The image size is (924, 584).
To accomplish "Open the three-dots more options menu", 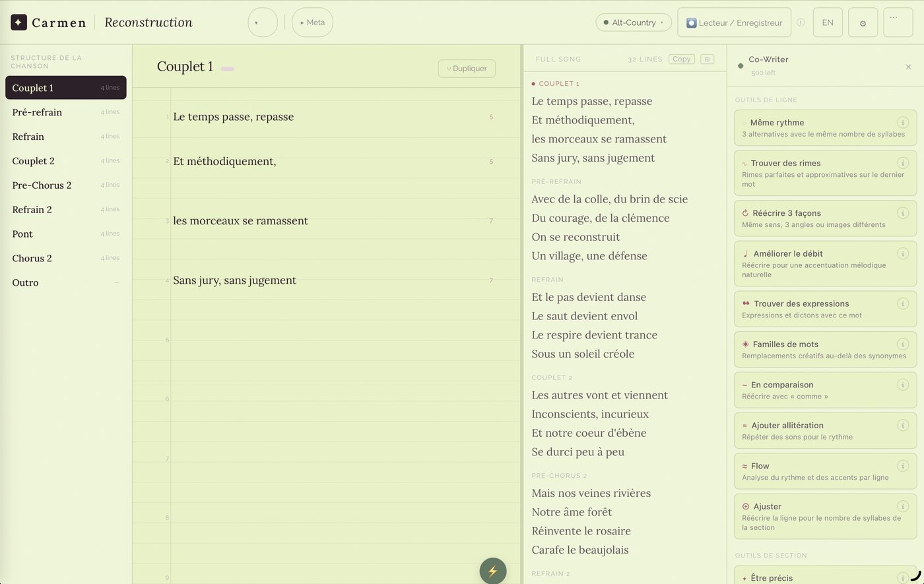I will coord(894,20).
